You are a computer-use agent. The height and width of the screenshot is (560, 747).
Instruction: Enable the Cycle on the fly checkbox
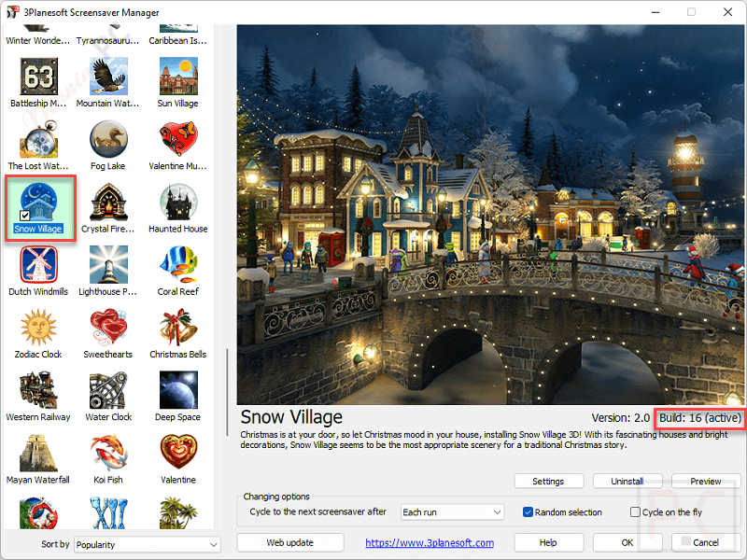(635, 511)
